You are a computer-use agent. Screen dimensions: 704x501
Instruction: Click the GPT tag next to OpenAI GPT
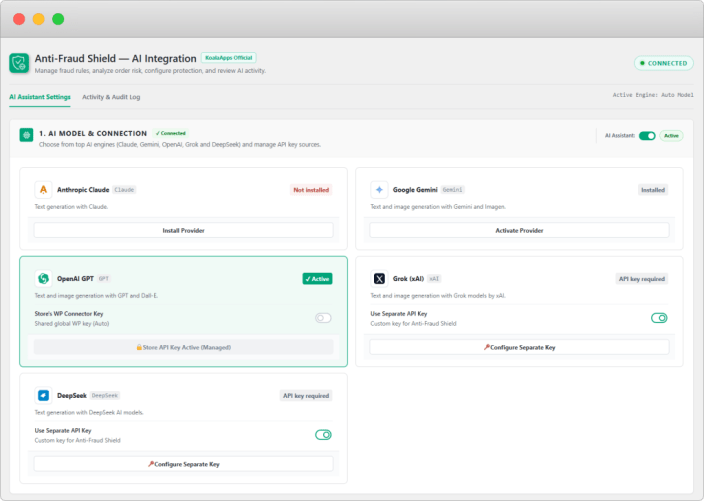104,279
